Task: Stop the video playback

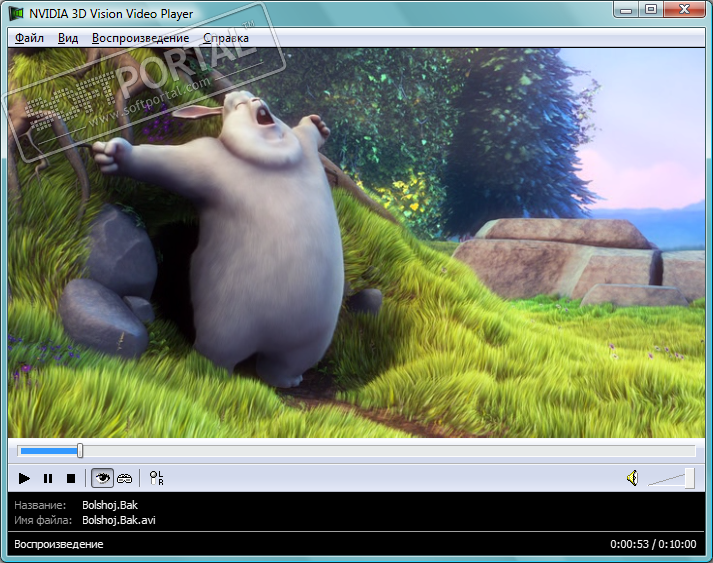Action: pos(71,478)
